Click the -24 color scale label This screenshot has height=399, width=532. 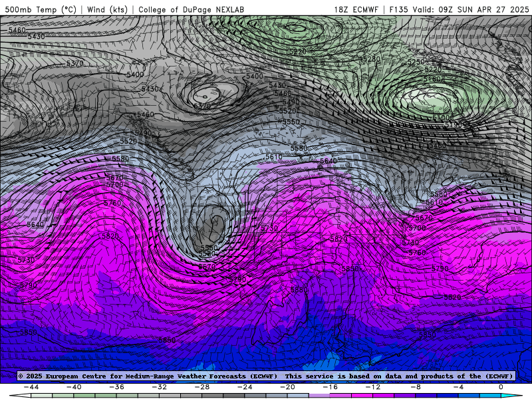[x=245, y=387]
